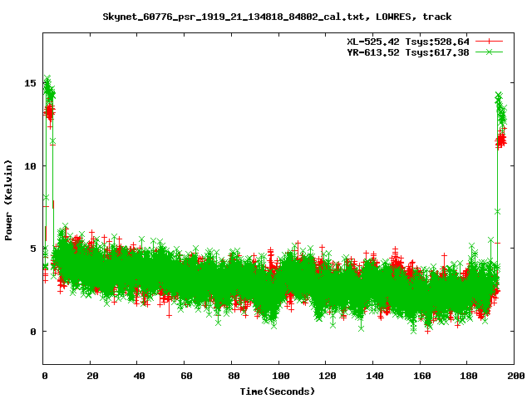This screenshot has width=532, height=399.
Task: Click the x-axis tick label 140
Action: pyautogui.click(x=375, y=376)
